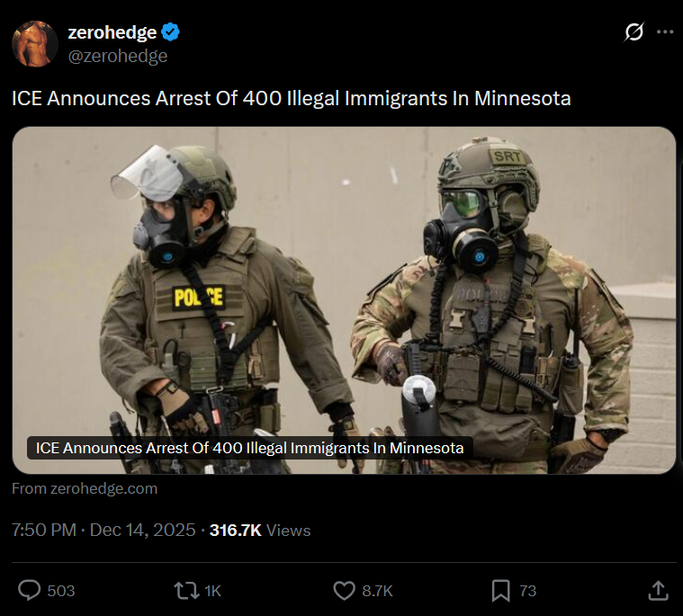
Task: Click the 73 bookmarks count
Action: 527,591
